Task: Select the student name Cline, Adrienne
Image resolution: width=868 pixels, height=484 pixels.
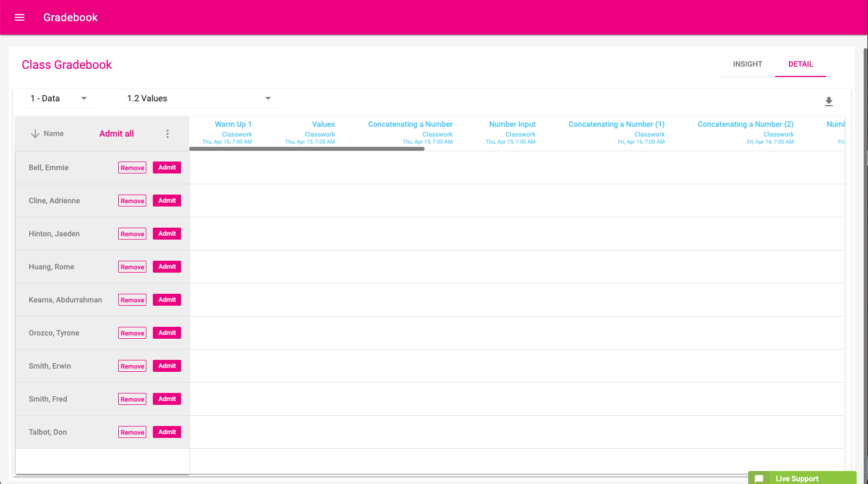Action: pos(54,201)
